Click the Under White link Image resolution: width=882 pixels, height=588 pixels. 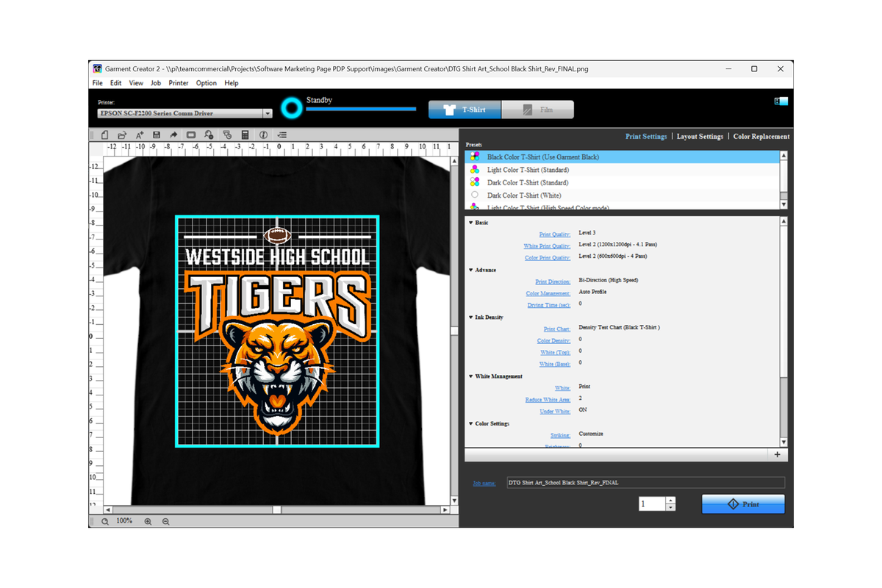pos(556,412)
